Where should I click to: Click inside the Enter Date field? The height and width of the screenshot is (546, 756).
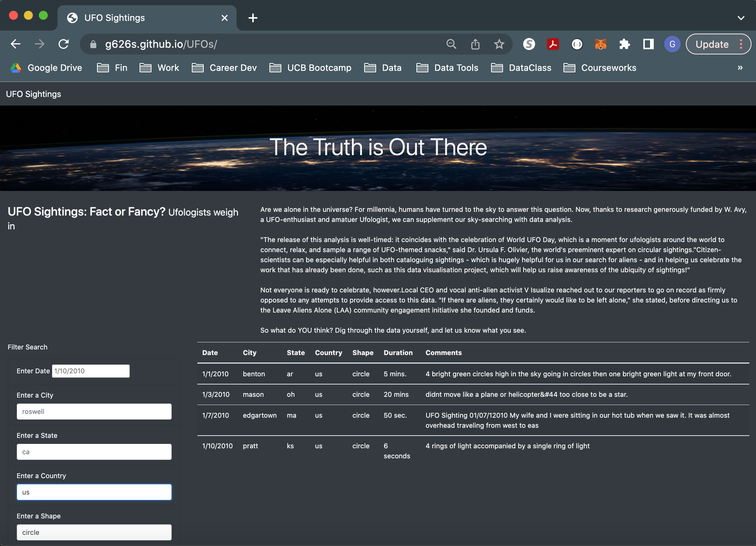pos(90,371)
